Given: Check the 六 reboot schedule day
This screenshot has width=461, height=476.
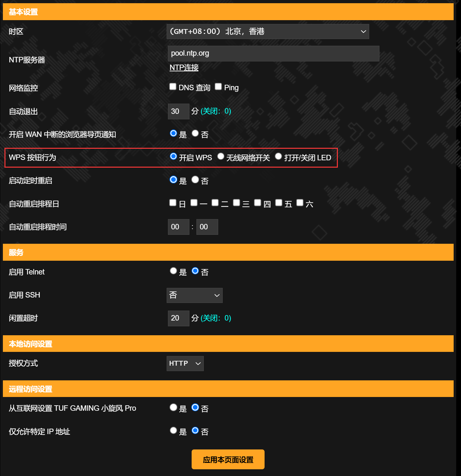Looking at the screenshot, I should tap(300, 203).
